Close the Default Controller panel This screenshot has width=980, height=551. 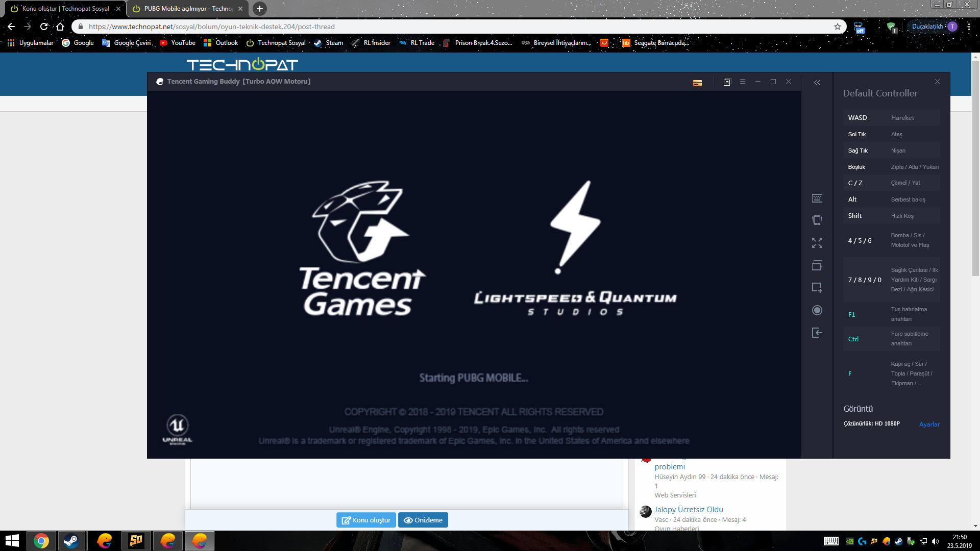(x=937, y=82)
